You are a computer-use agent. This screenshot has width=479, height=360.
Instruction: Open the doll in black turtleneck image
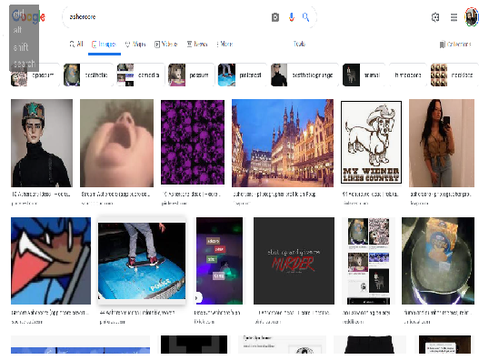coord(42,143)
